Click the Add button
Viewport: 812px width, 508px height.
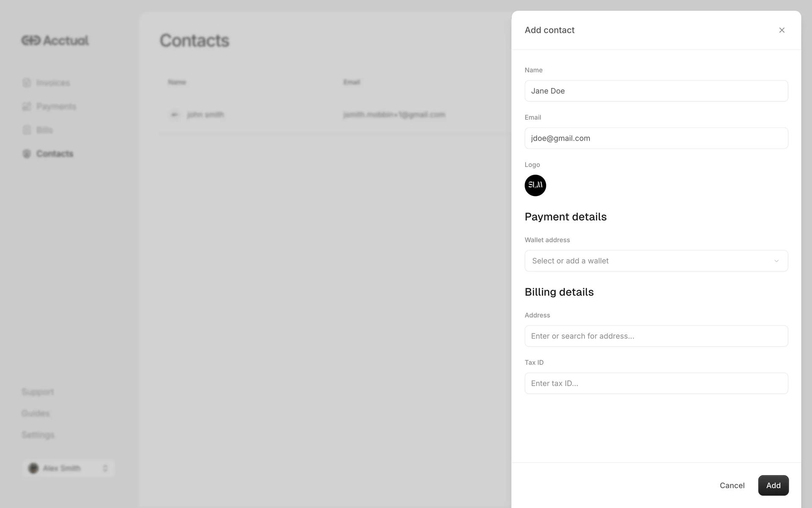773,486
